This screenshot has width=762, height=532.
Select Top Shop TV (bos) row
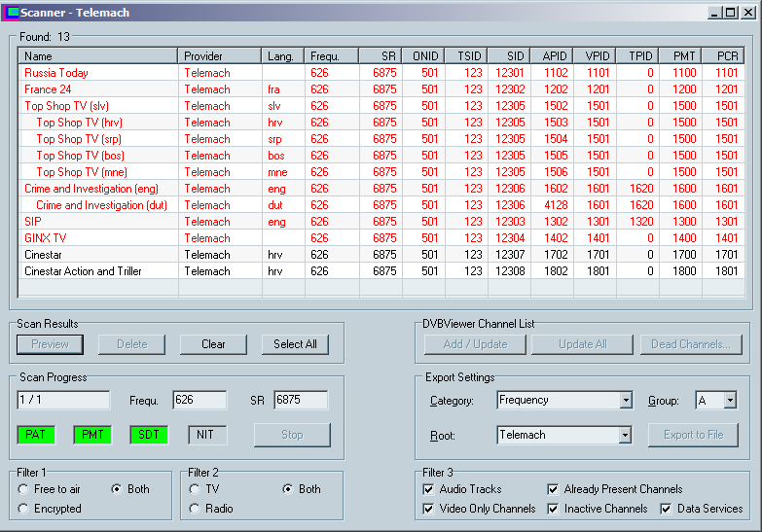tap(381, 156)
